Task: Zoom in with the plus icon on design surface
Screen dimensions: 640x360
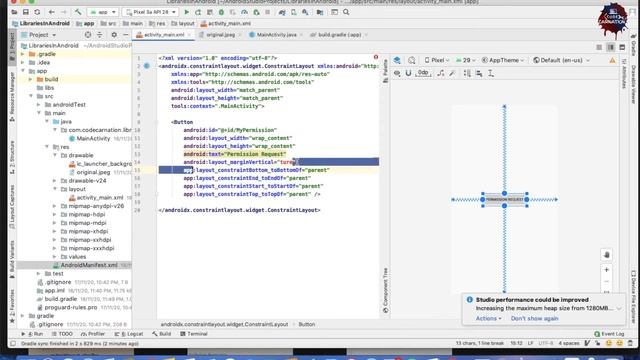Action: pos(607,270)
